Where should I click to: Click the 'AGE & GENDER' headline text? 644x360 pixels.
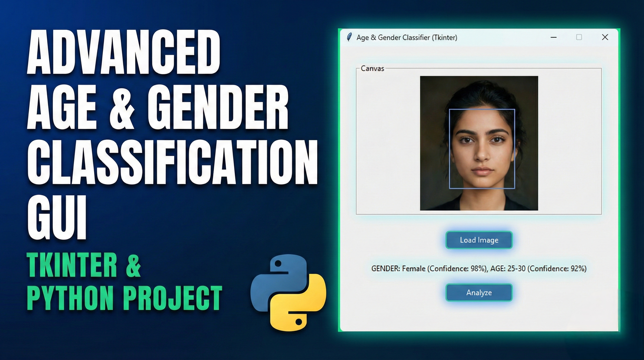(x=157, y=107)
